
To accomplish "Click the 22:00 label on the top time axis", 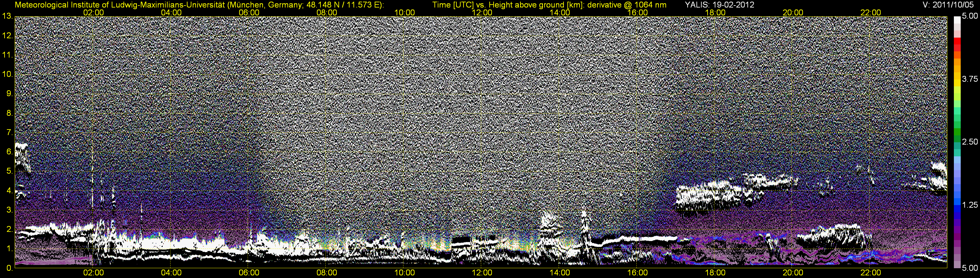I will coord(871,12).
